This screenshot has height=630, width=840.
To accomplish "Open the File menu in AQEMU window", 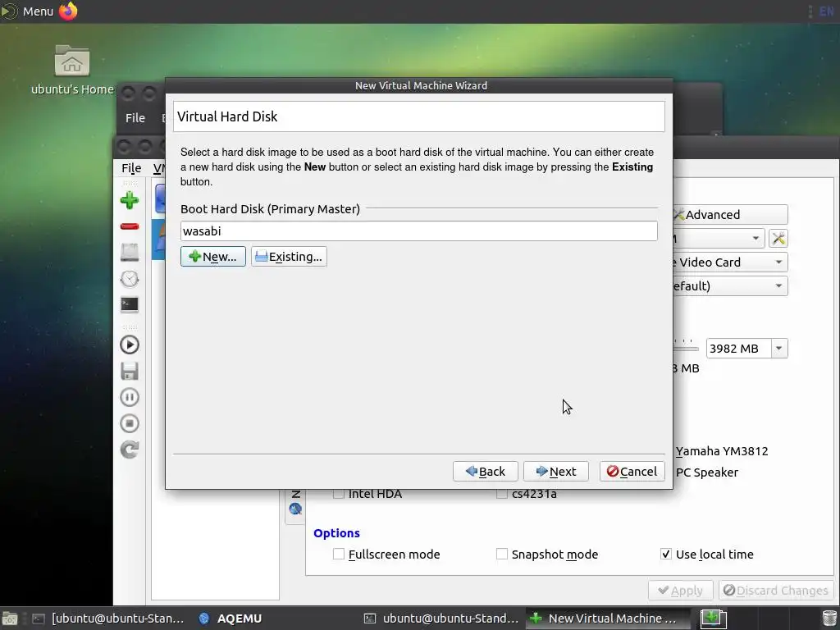I will tap(131, 168).
